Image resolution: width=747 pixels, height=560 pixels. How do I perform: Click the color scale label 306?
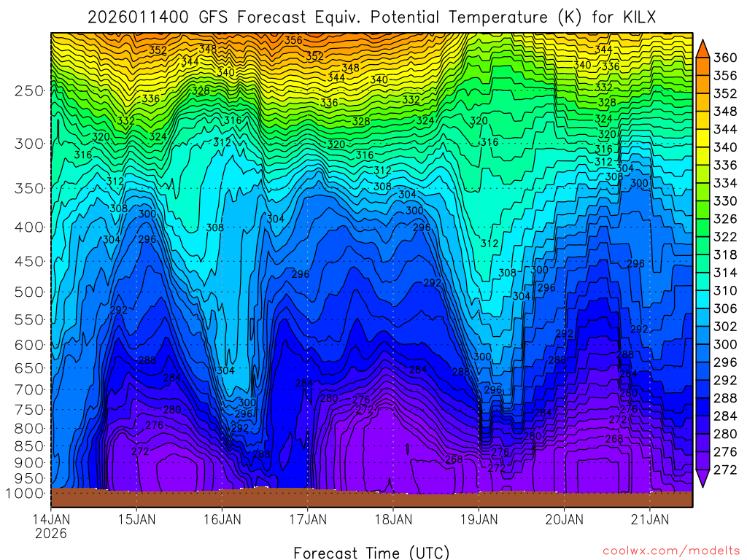click(x=725, y=308)
